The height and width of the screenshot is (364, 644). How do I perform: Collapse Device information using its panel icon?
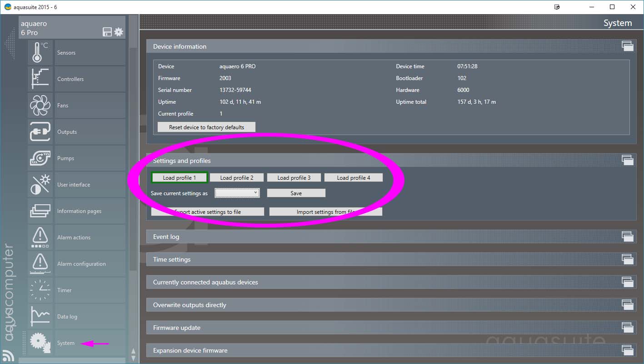point(627,46)
